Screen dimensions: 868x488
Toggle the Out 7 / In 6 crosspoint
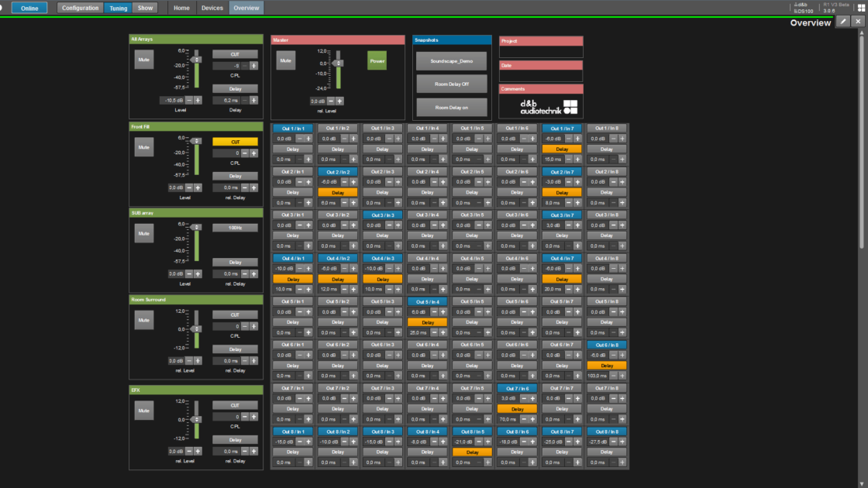point(517,388)
